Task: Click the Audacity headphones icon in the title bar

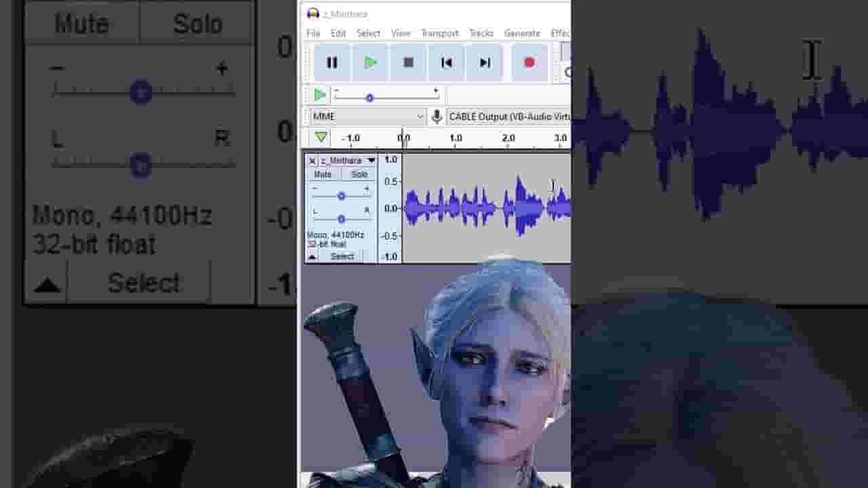Action: 313,13
